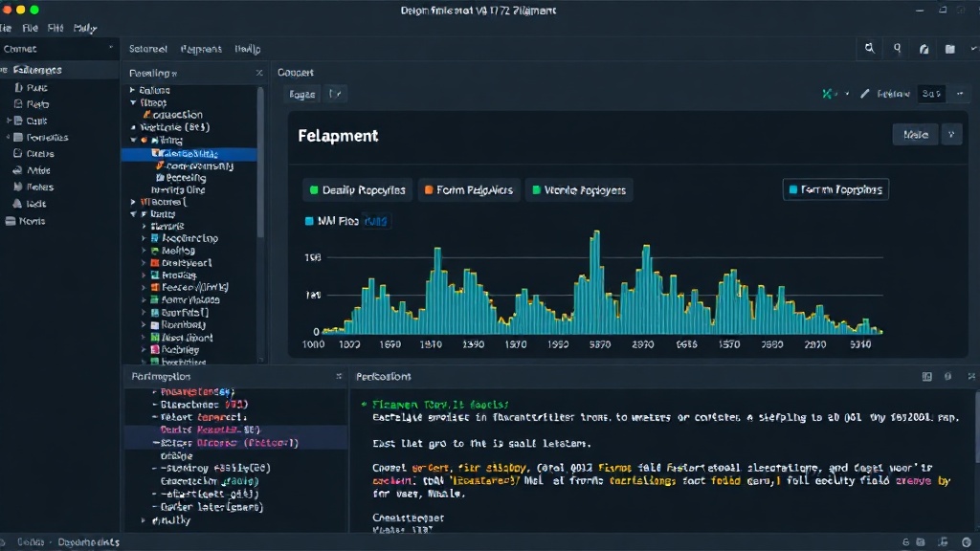Open the chevron at the top toolbar's far right
This screenshot has width=980, height=551.
coord(973,49)
